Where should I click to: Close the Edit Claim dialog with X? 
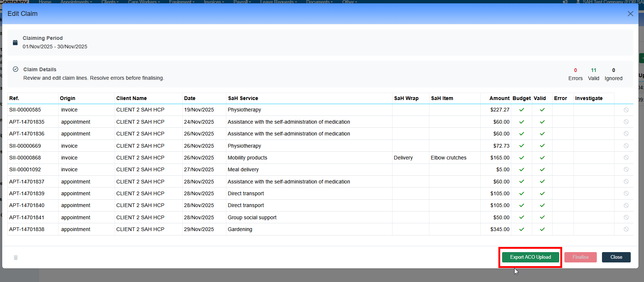click(630, 14)
